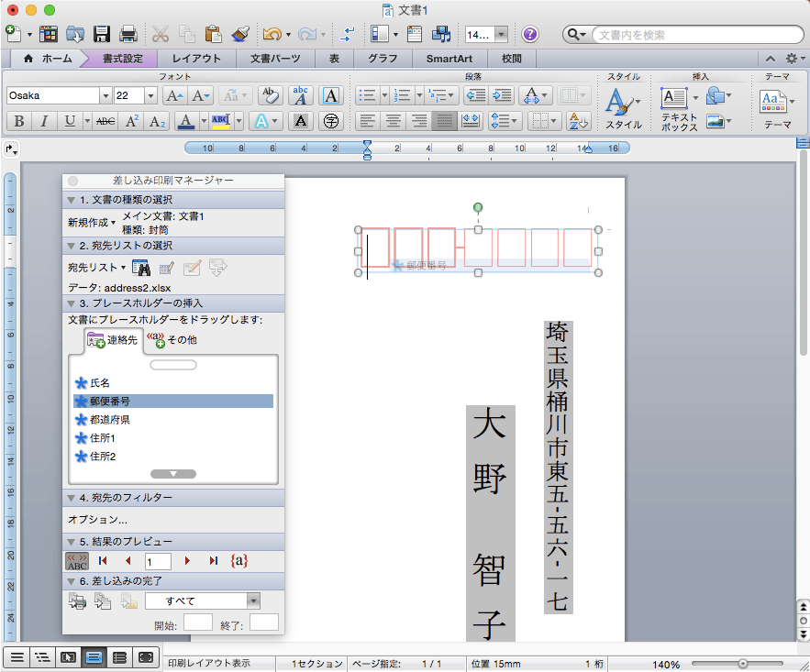Open the purple Help question mark icon
Image resolution: width=810 pixels, height=672 pixels.
pos(529,35)
